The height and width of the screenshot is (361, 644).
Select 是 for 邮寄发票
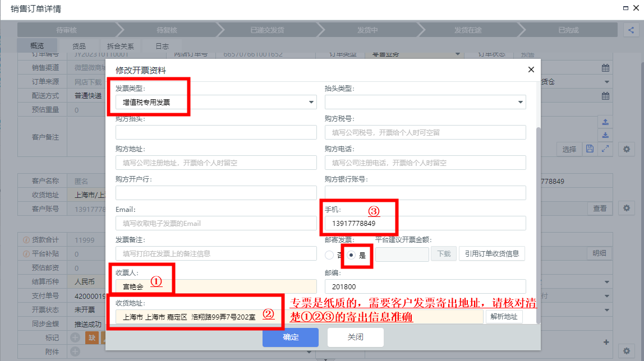pyautogui.click(x=352, y=254)
